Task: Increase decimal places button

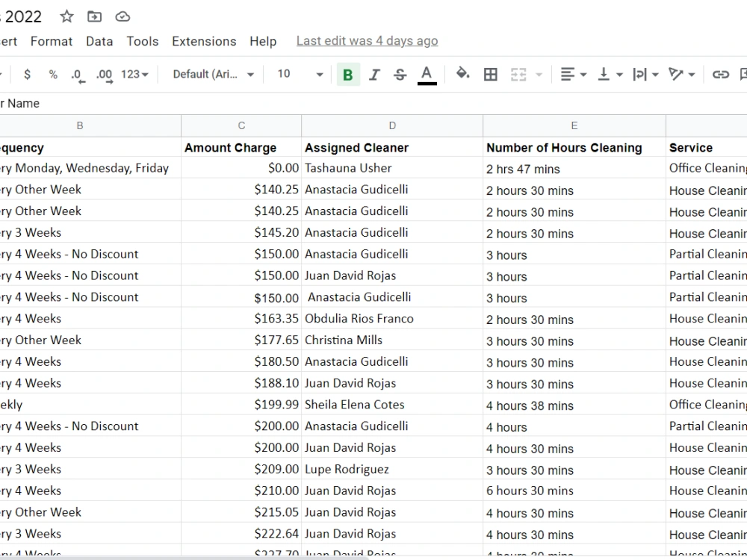Action: click(x=105, y=75)
